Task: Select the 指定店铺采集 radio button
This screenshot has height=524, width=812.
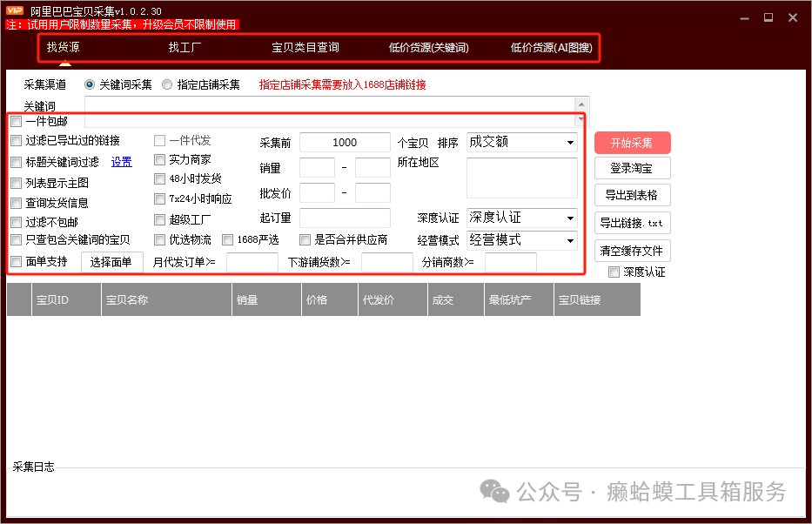Action: [167, 84]
